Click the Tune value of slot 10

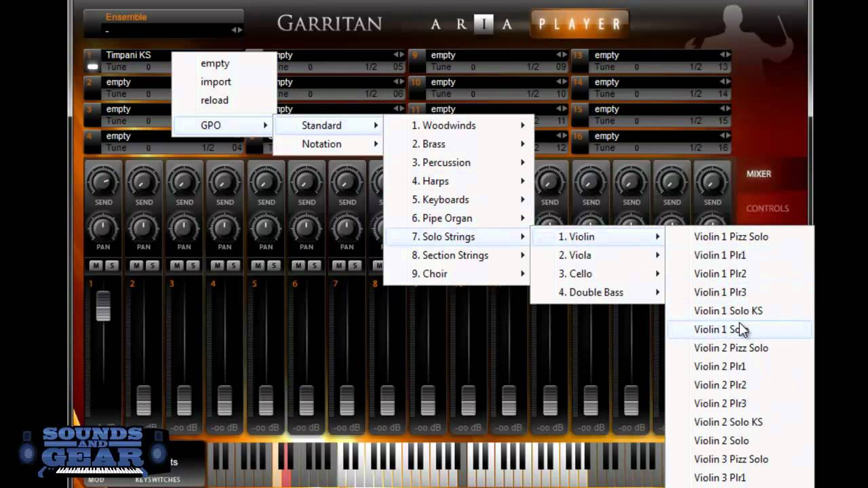(x=473, y=94)
